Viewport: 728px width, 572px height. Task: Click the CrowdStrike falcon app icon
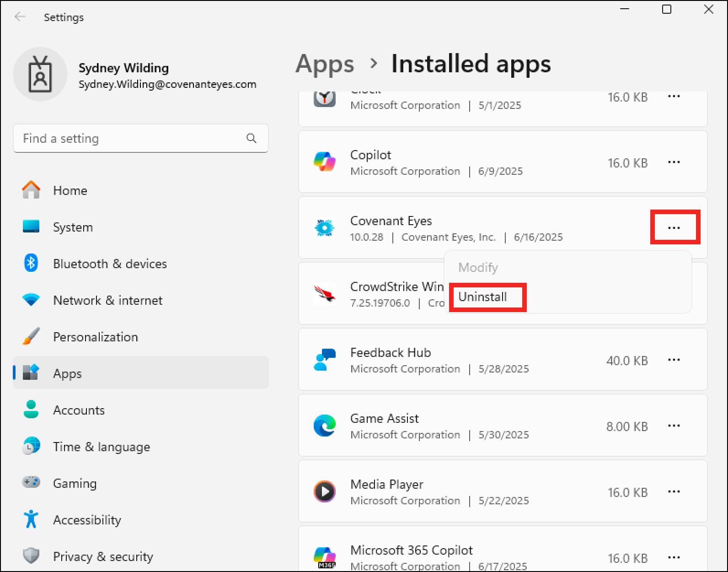(325, 293)
